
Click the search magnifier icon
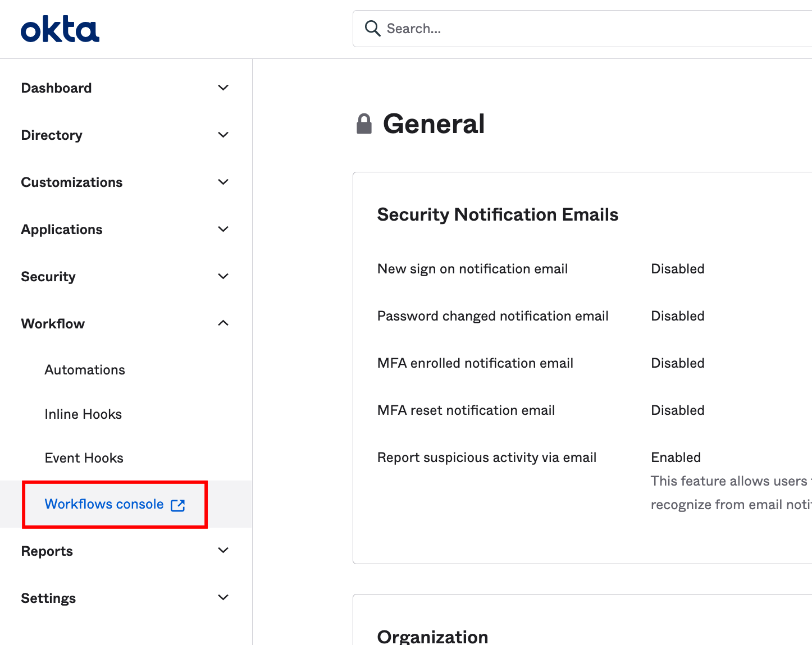pyautogui.click(x=372, y=28)
